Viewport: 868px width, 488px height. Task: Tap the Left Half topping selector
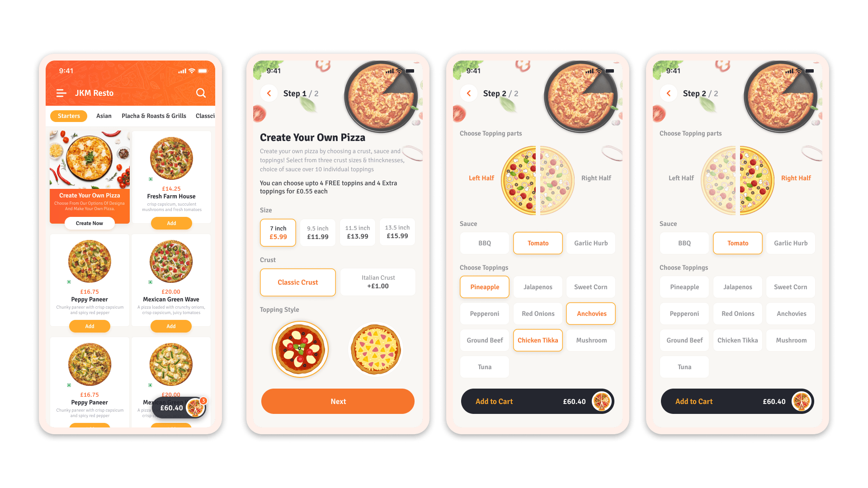pyautogui.click(x=477, y=178)
